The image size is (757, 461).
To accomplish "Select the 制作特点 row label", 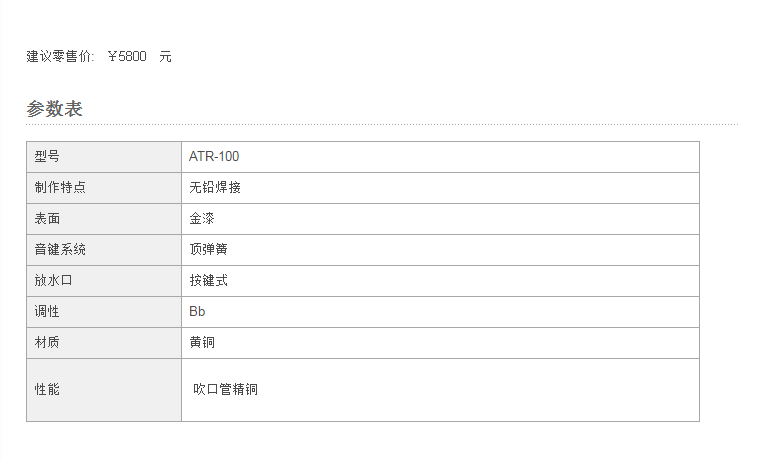I will click(104, 188).
